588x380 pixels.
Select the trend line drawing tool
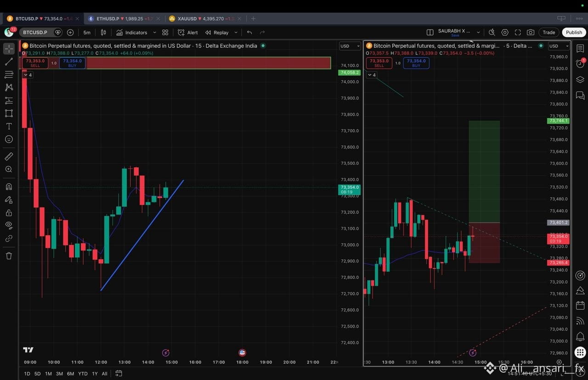point(9,62)
